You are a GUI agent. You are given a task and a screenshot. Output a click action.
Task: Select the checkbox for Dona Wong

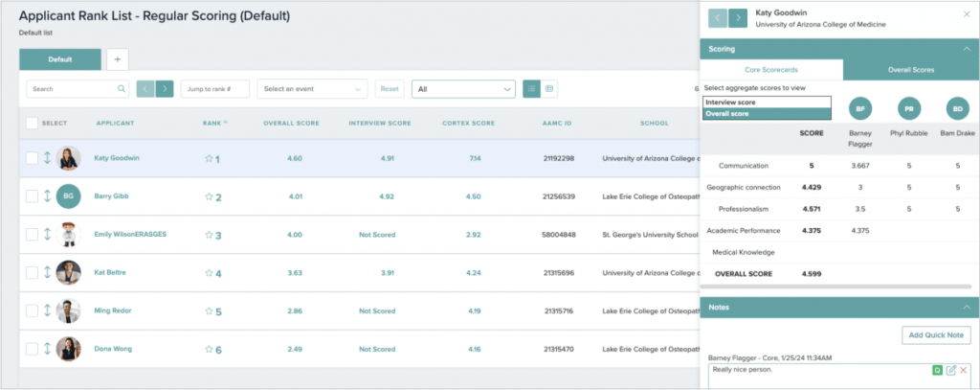pos(32,349)
